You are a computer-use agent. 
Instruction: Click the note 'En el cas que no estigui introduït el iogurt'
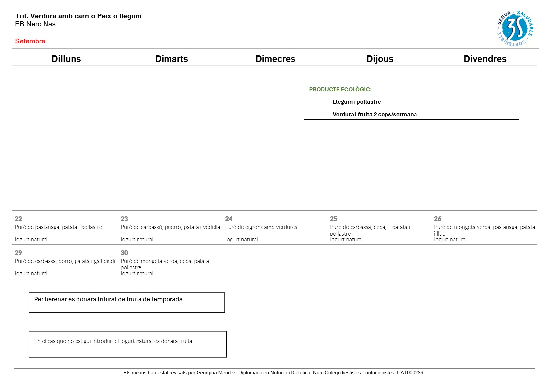113,341
